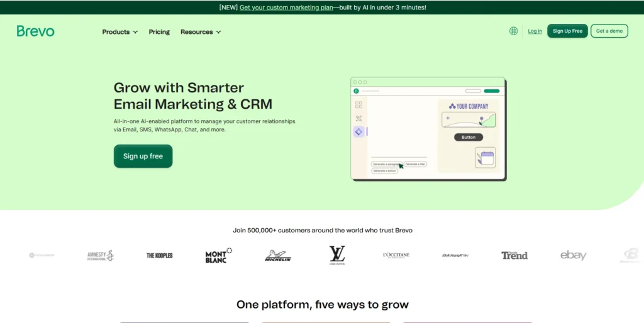Click Generate a title chip
This screenshot has width=644, height=323.
click(x=415, y=164)
